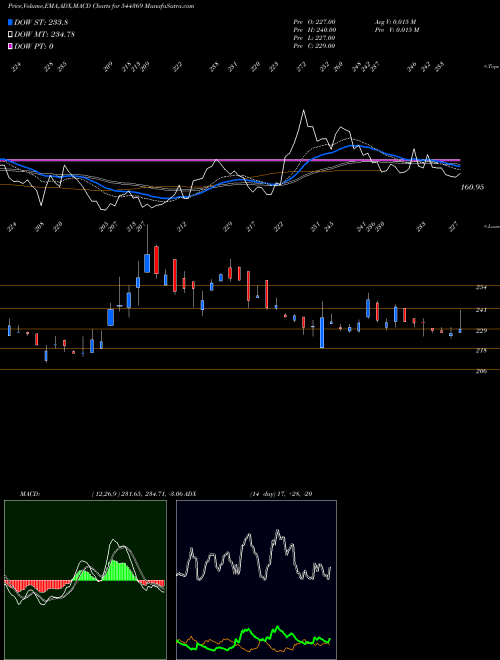Click the 160.95 value beside the EMA chart
The image size is (500, 660).
(472, 187)
